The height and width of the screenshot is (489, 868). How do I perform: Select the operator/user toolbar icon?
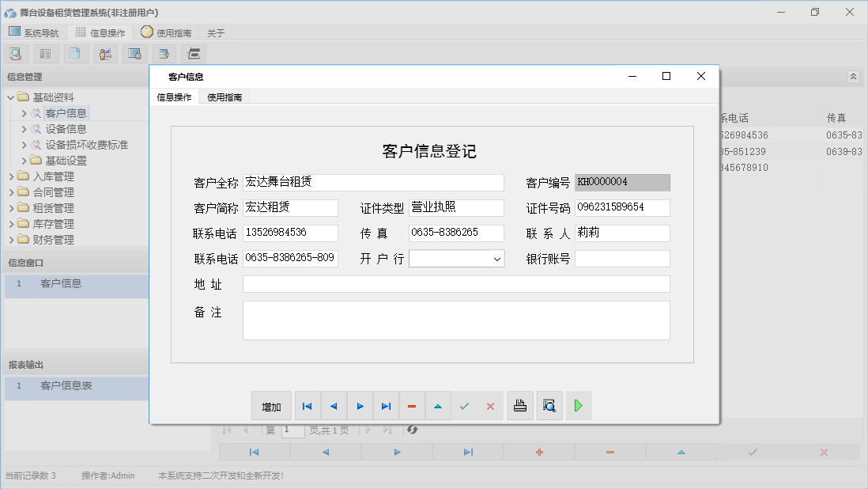[105, 53]
